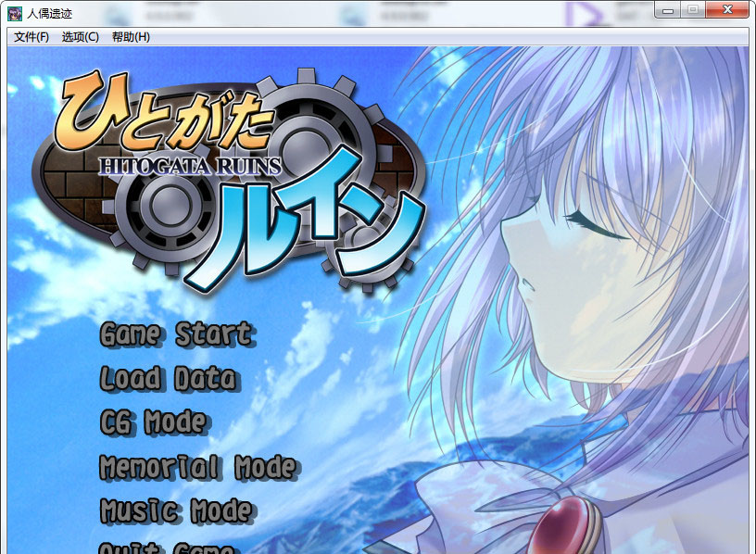Screen dimensions: 756x554
Task: Open the 帮助(H) menu
Action: click(131, 37)
